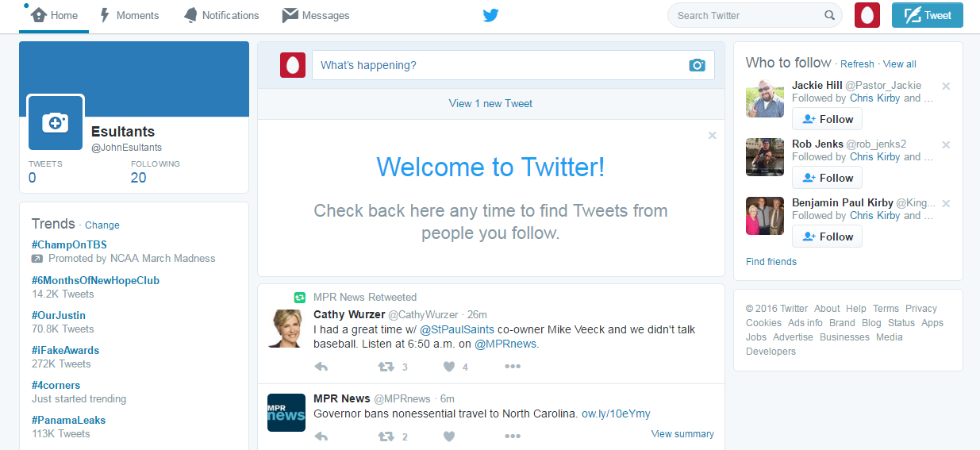Follow Benjamin Paul Kirby

[x=827, y=237]
